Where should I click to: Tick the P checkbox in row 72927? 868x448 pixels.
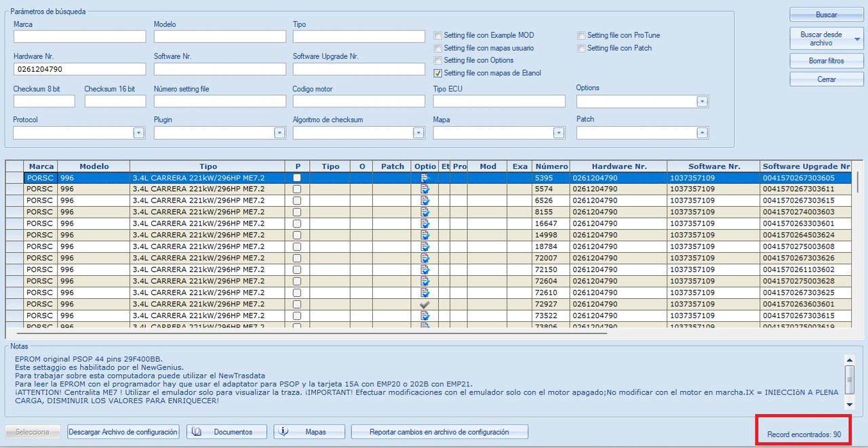[x=296, y=304]
